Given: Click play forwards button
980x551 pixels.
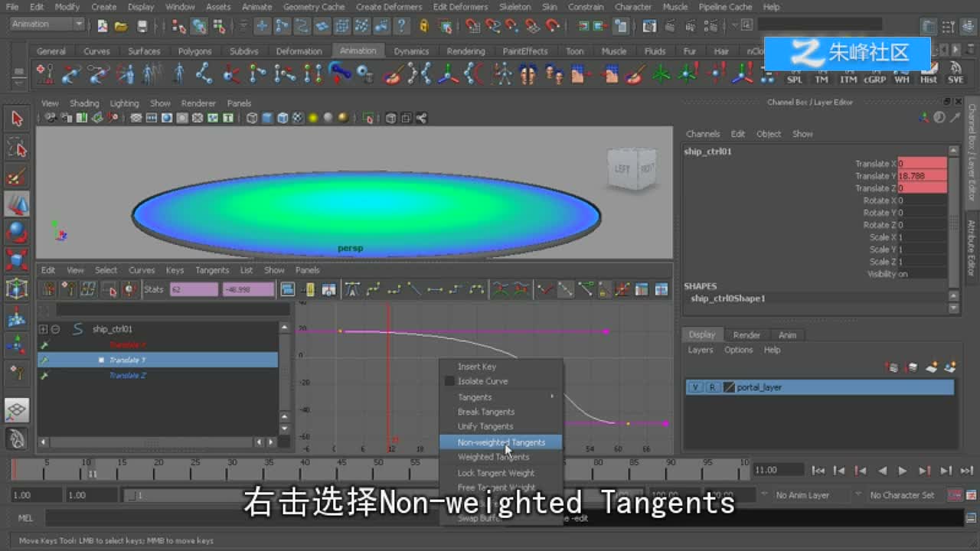Looking at the screenshot, I should point(903,471).
